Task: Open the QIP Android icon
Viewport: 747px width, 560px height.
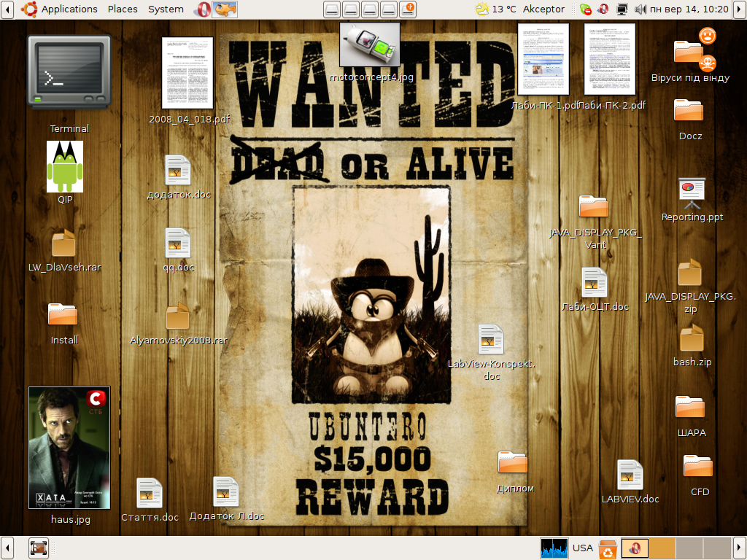Action: coord(65,166)
